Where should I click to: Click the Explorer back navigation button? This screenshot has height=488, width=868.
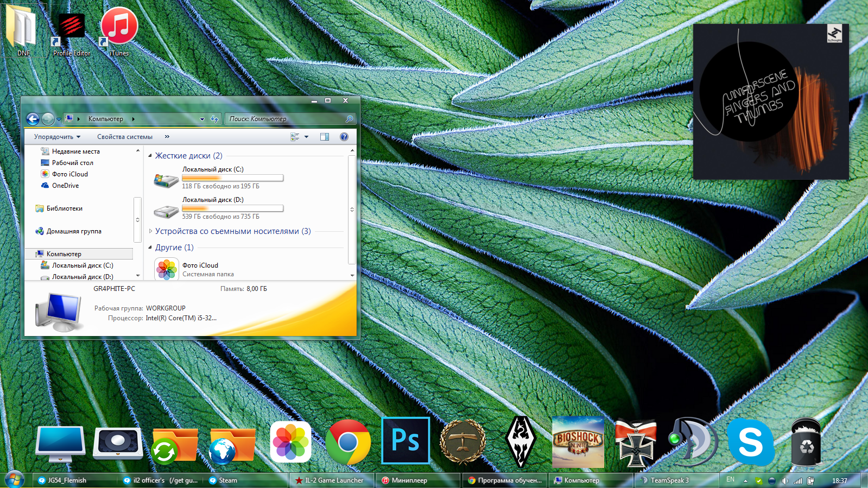pyautogui.click(x=33, y=119)
